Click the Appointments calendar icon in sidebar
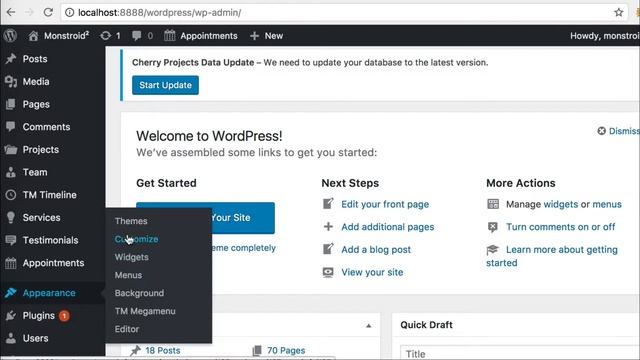Screen dimensions: 640x360 (11, 263)
